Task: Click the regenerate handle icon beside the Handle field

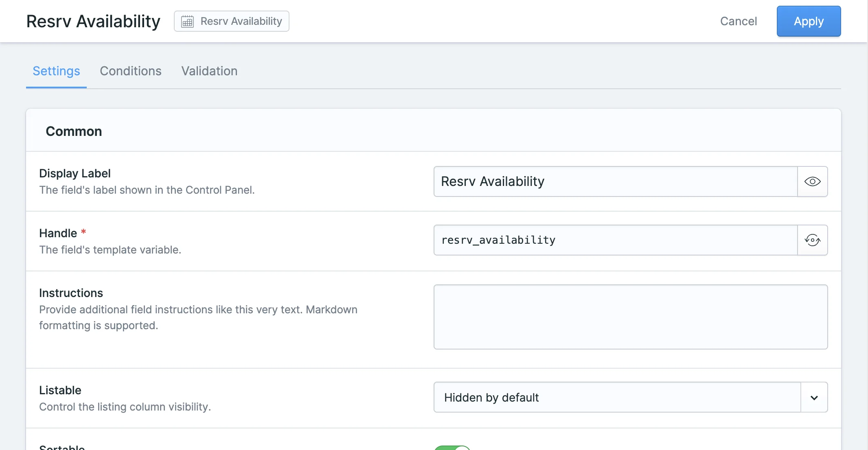Action: [812, 240]
